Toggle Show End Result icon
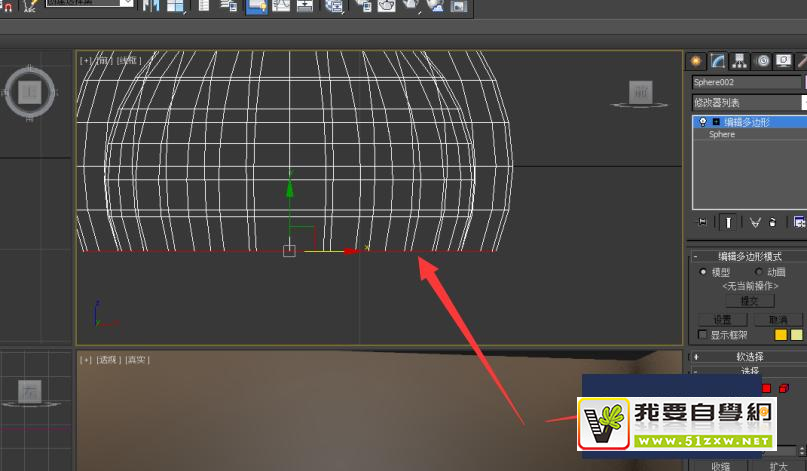 click(x=728, y=222)
